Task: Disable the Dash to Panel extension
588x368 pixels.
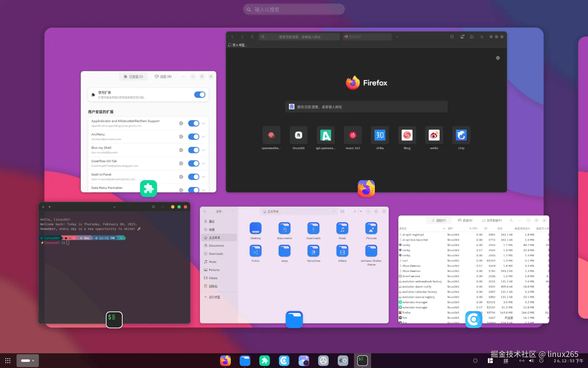Action: click(x=194, y=177)
